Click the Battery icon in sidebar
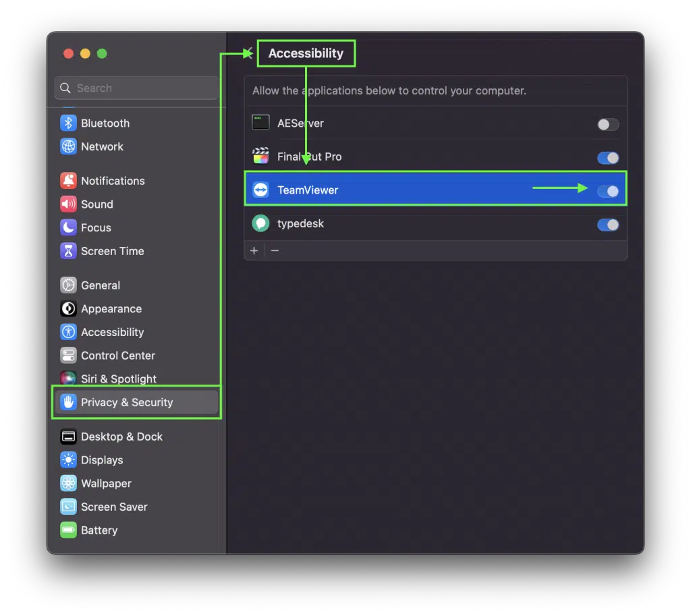 pyautogui.click(x=68, y=530)
